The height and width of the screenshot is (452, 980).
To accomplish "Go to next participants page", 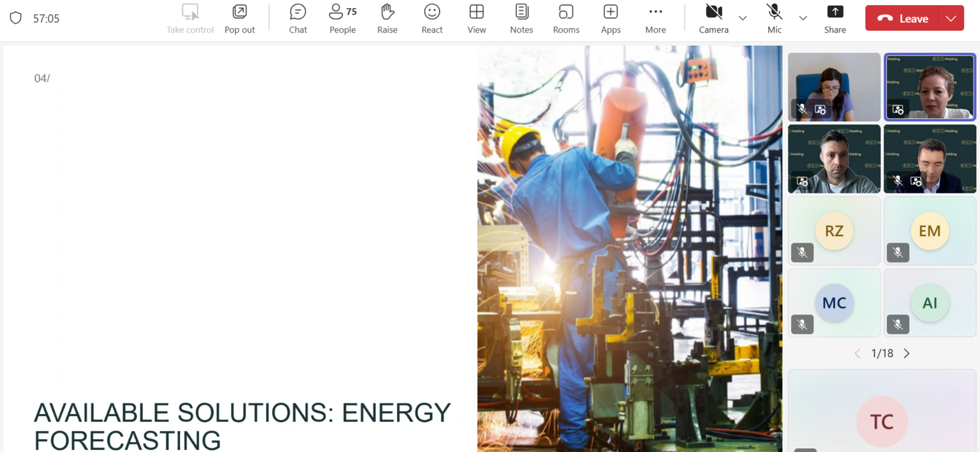I will pyautogui.click(x=907, y=353).
